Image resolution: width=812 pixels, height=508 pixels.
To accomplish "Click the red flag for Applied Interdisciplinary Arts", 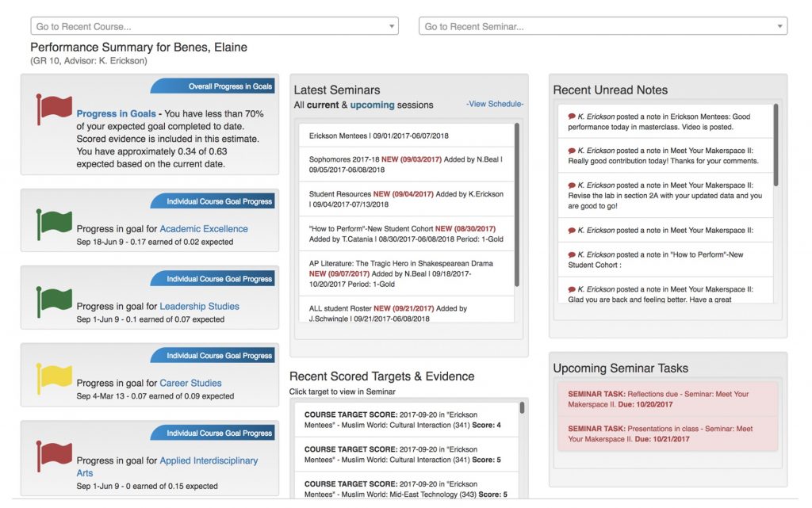I will [54, 456].
